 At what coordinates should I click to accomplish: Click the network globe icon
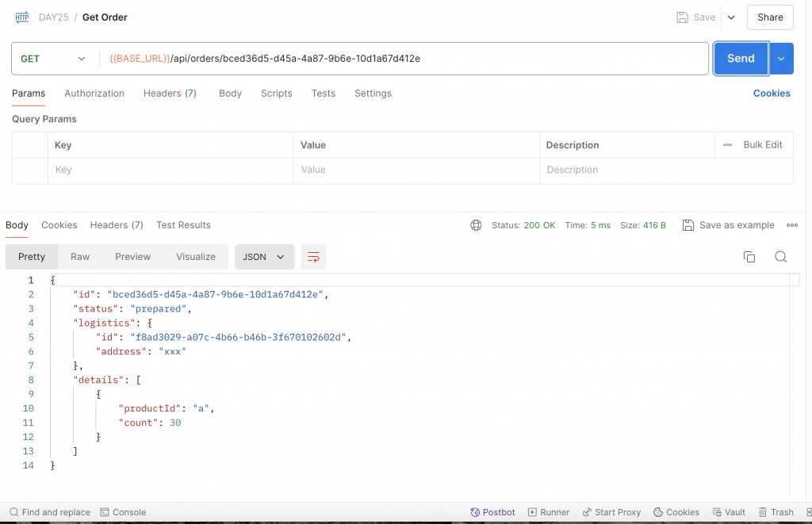tap(476, 225)
